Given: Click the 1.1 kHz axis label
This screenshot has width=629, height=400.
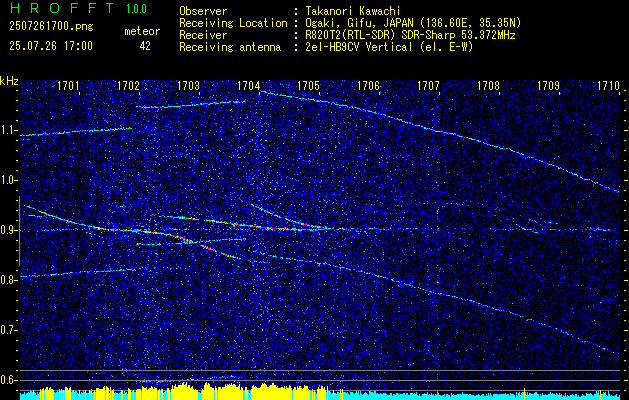Looking at the screenshot, I should click(9, 130).
